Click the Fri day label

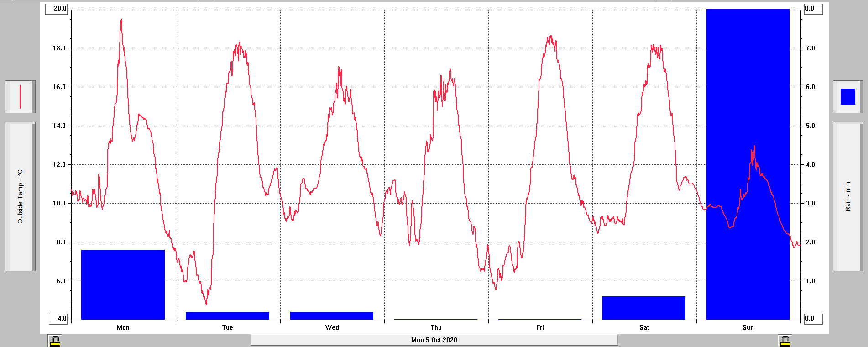(x=540, y=327)
